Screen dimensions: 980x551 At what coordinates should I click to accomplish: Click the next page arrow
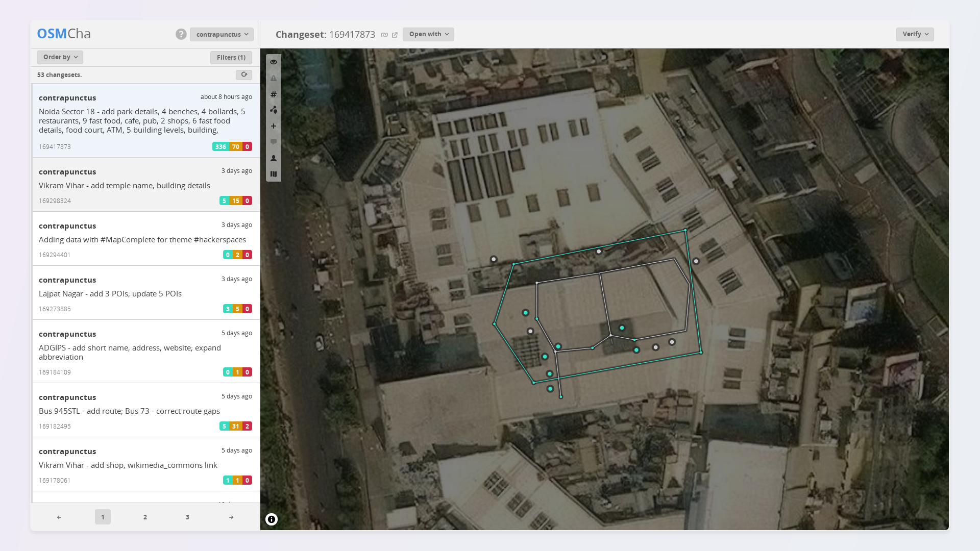pyautogui.click(x=231, y=517)
